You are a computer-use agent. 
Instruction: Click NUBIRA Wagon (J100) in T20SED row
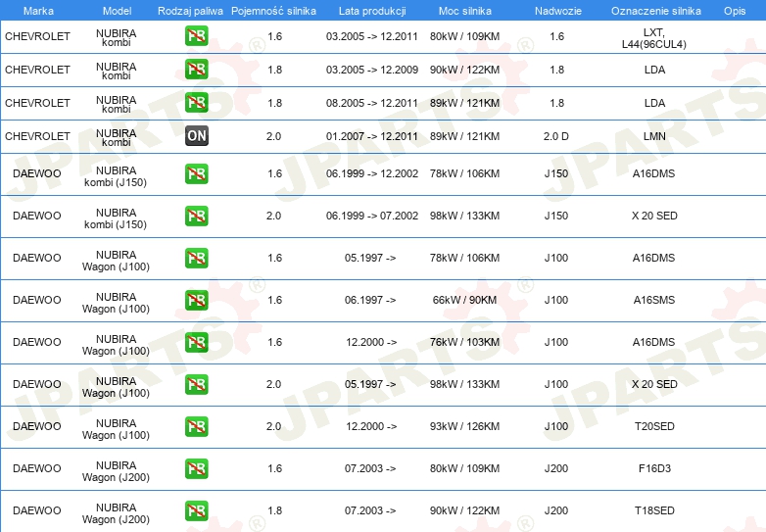click(x=116, y=429)
